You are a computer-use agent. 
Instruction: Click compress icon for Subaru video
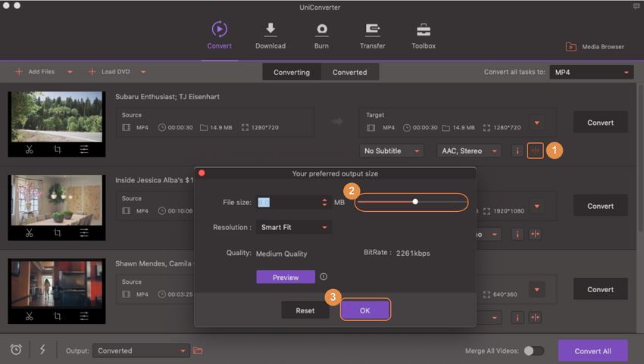(x=535, y=151)
